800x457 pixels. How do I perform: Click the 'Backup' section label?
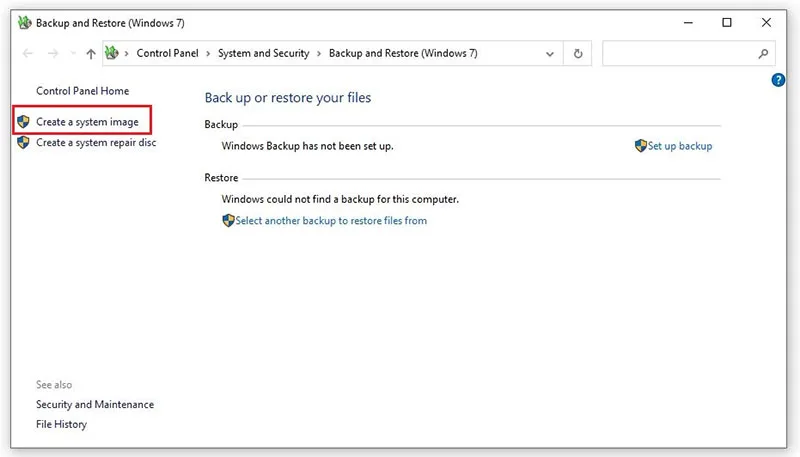pyautogui.click(x=221, y=124)
